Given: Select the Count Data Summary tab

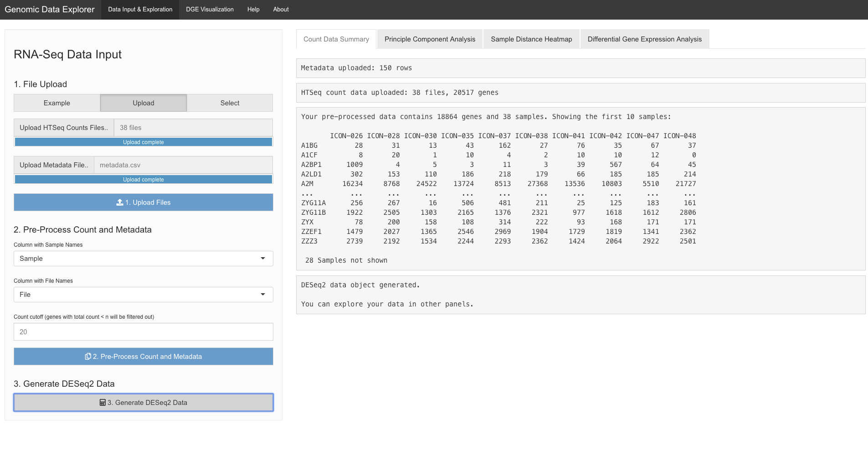Looking at the screenshot, I should pyautogui.click(x=336, y=39).
